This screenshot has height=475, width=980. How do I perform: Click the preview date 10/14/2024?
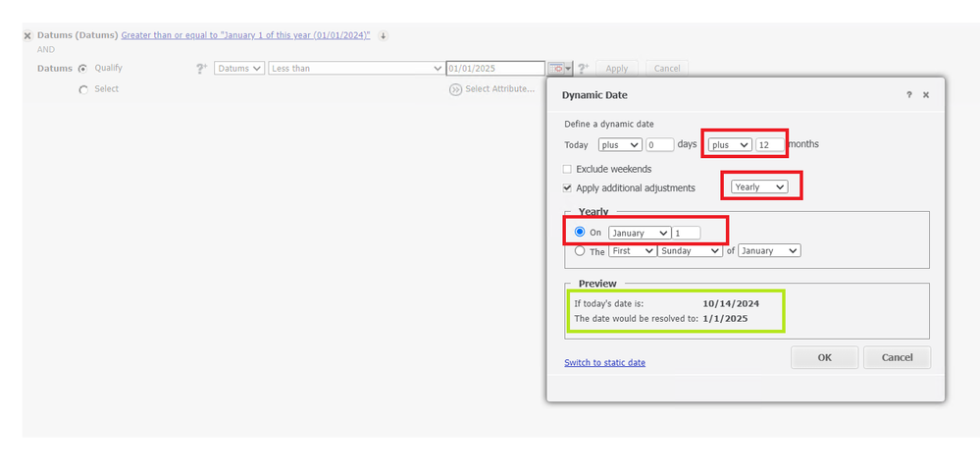[x=731, y=304]
